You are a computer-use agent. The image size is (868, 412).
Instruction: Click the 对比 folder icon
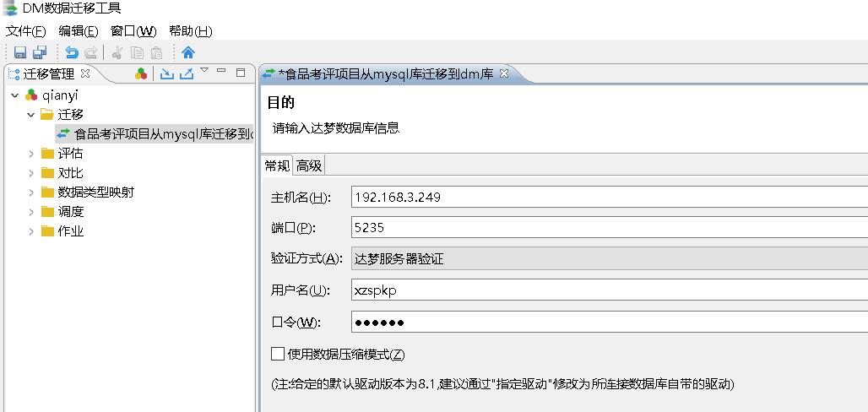pyautogui.click(x=47, y=173)
